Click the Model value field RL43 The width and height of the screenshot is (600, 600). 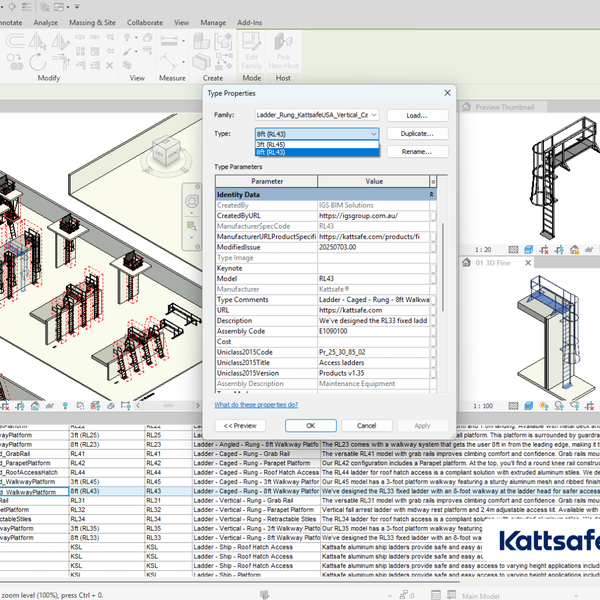pos(373,279)
